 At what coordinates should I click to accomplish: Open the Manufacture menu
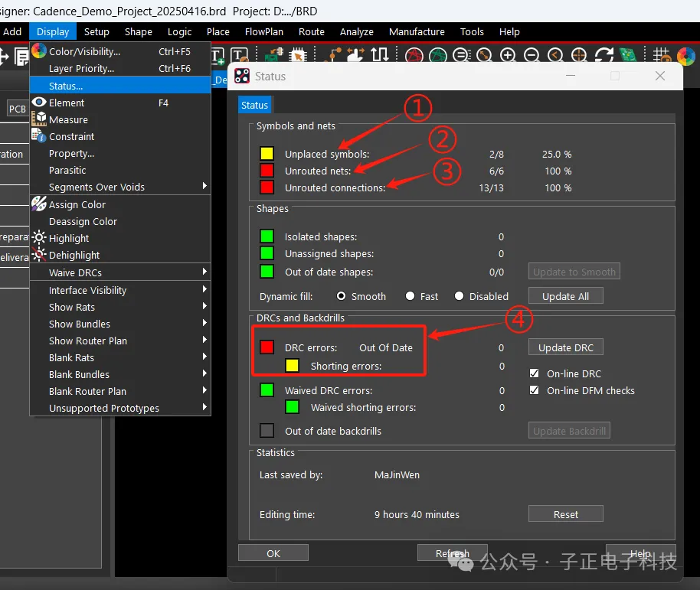coord(417,31)
